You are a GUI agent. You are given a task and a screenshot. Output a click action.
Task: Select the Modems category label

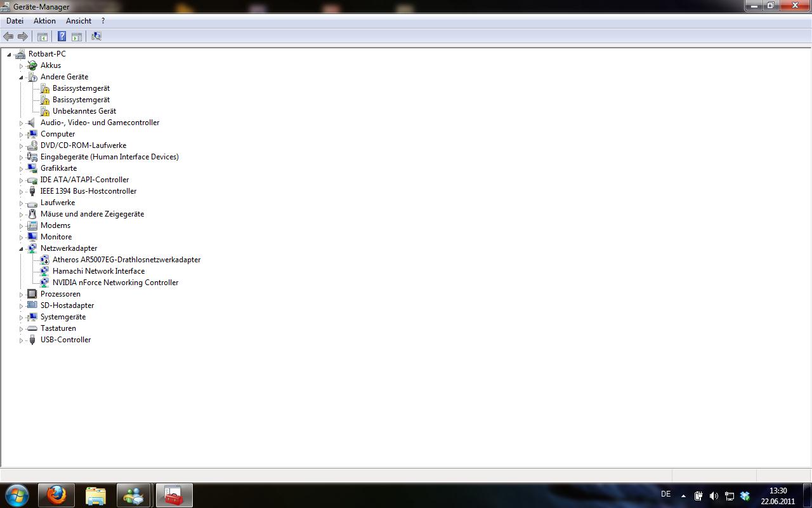click(55, 225)
